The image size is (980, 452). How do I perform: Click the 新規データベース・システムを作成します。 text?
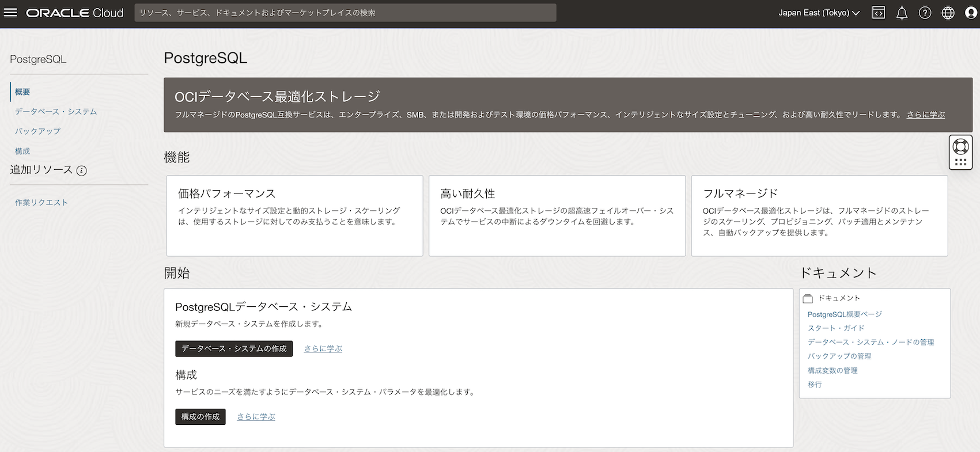(249, 324)
